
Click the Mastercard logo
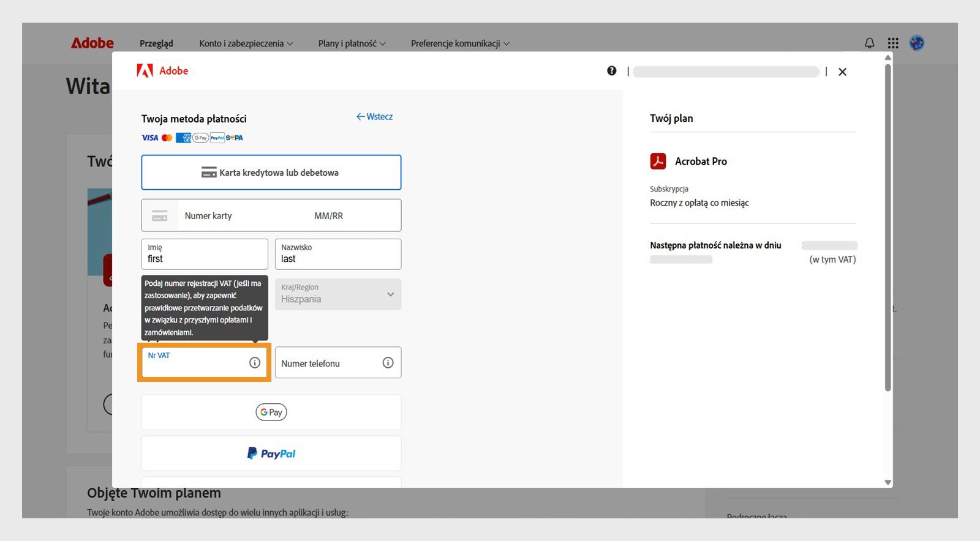[167, 138]
